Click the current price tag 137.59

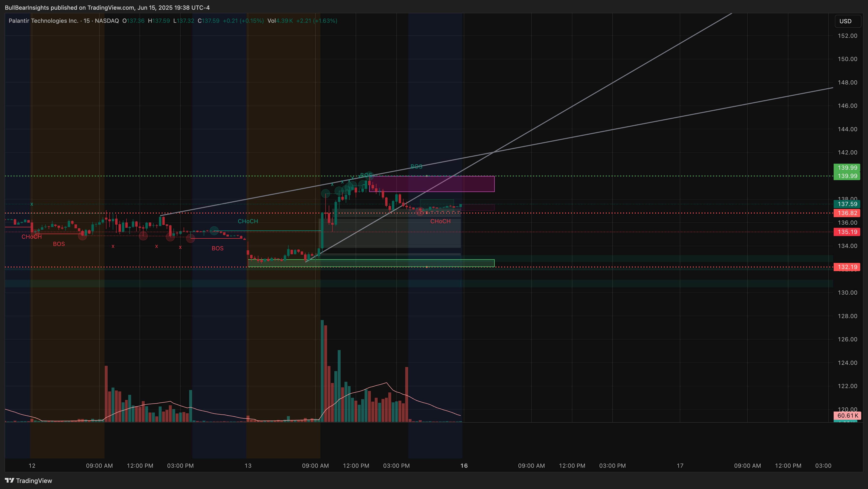click(847, 204)
